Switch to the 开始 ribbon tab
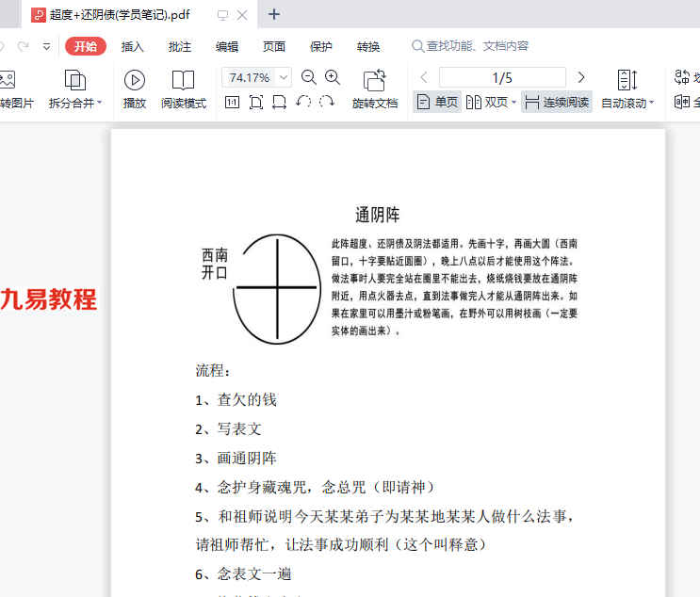 coord(86,46)
